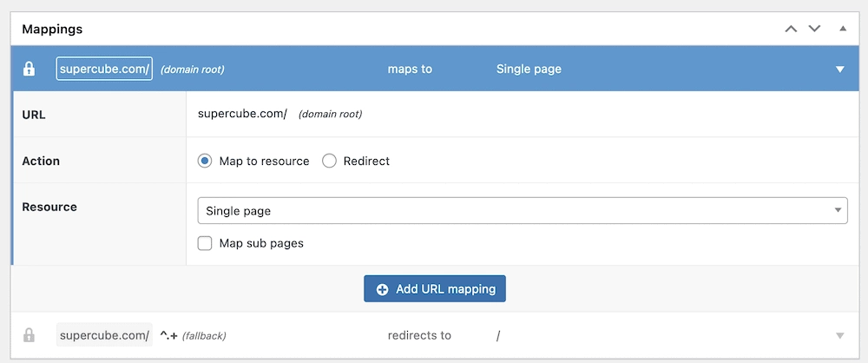Collapse the domain root mapping row
This screenshot has width=868, height=363.
pos(839,69)
